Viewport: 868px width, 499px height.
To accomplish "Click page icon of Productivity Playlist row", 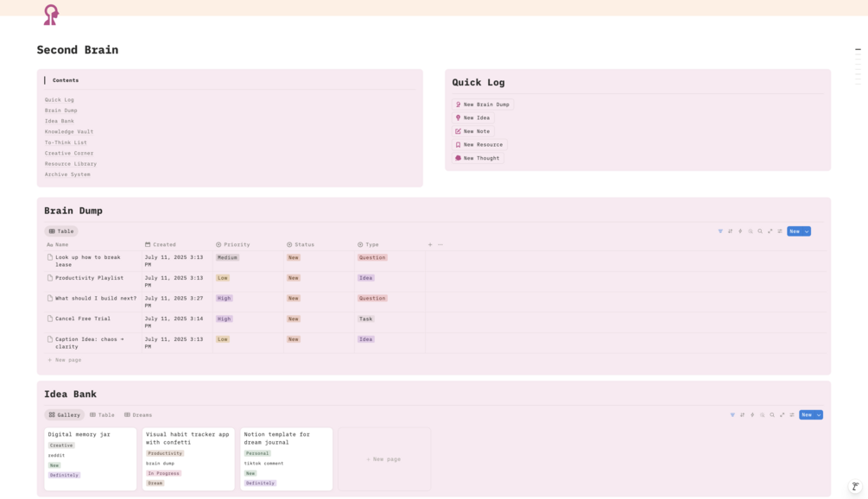I will [x=50, y=278].
